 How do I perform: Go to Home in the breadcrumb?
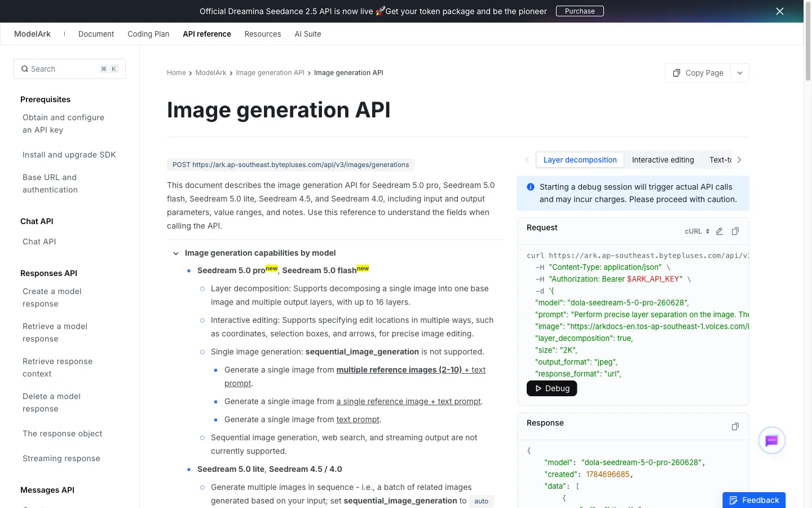176,73
